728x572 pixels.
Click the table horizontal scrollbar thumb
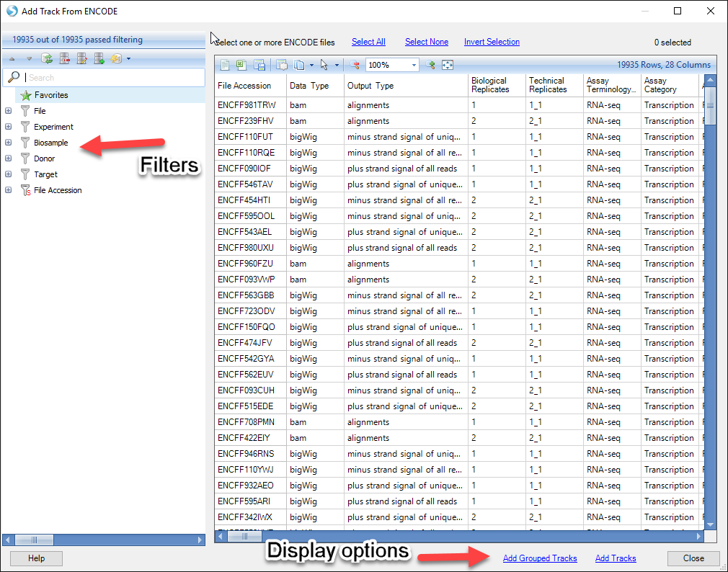pos(244,537)
